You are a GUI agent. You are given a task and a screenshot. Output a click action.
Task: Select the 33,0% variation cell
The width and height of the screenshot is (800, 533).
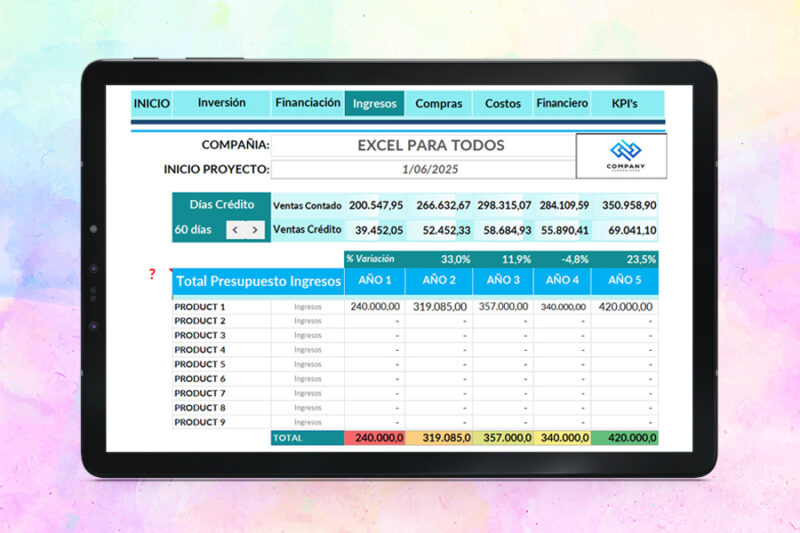[x=439, y=259]
